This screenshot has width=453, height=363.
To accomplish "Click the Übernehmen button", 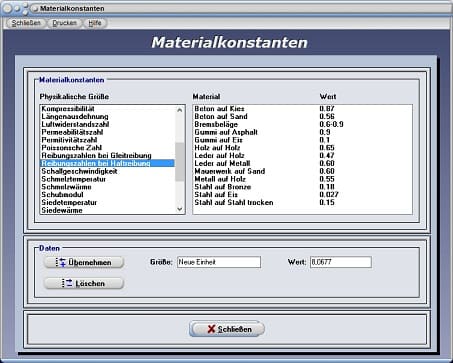I will point(84,263).
